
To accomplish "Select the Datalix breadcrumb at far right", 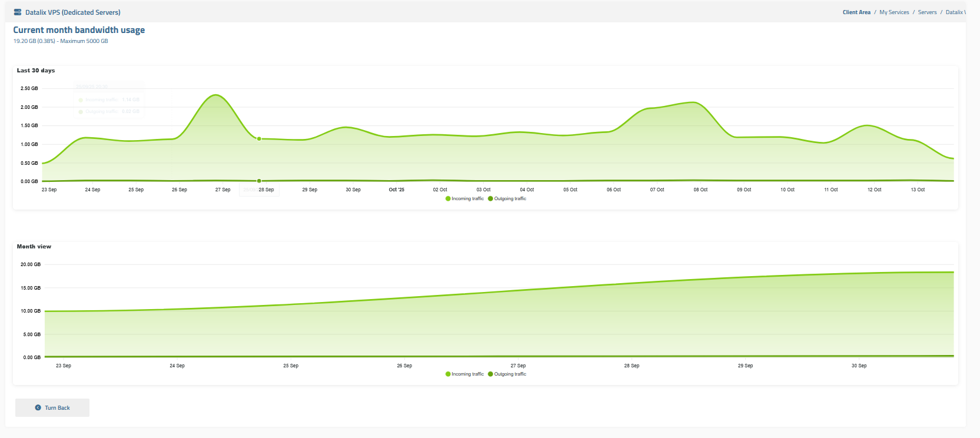I will click(955, 12).
